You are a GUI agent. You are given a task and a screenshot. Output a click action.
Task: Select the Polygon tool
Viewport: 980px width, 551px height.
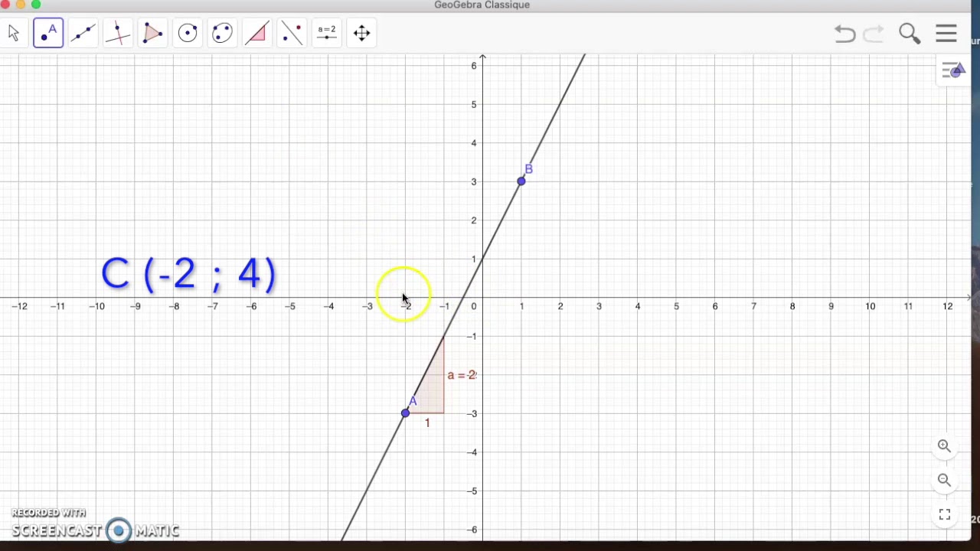click(x=152, y=33)
